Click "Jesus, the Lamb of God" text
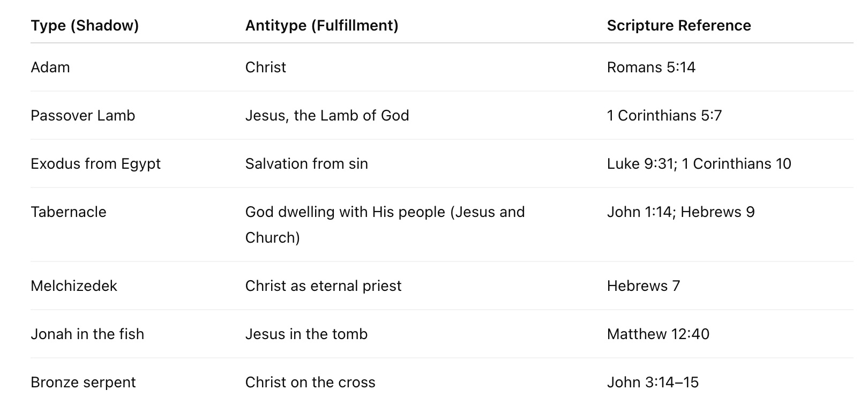The image size is (868, 420). [x=327, y=116]
